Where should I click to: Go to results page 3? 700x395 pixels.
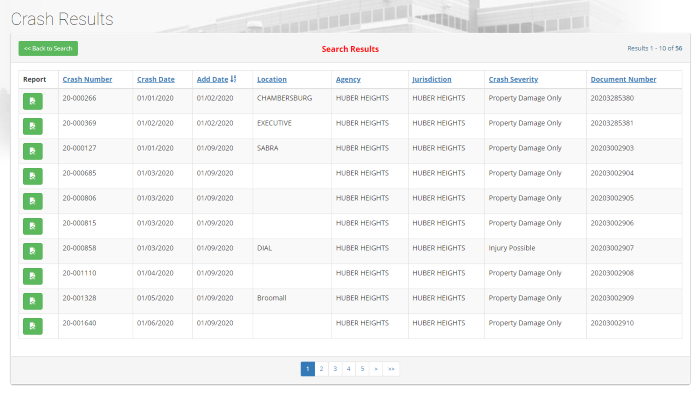(x=335, y=369)
